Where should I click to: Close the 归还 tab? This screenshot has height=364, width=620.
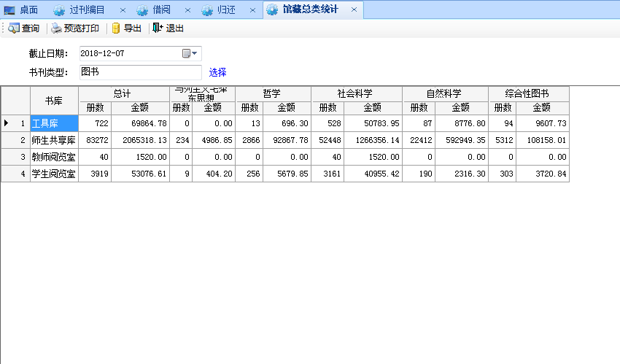click(x=252, y=10)
